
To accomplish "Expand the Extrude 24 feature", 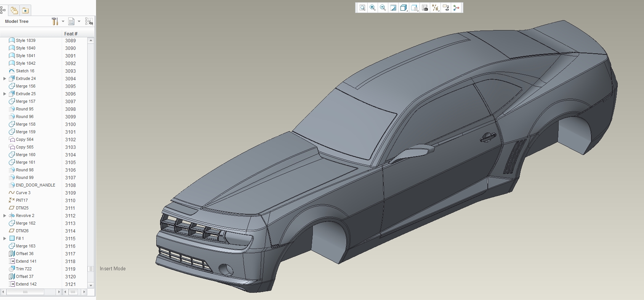I will point(5,78).
